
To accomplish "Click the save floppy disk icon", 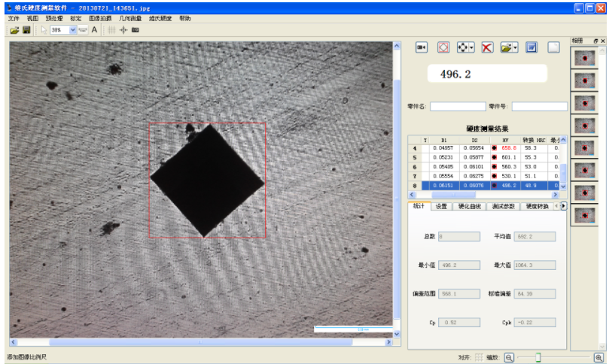I will point(26,30).
